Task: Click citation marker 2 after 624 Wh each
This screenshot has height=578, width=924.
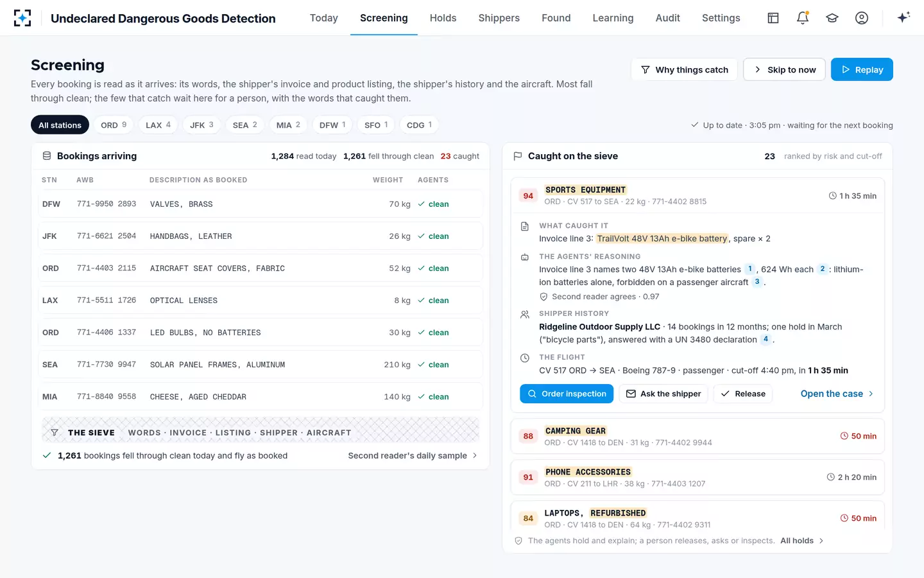Action: coord(822,269)
